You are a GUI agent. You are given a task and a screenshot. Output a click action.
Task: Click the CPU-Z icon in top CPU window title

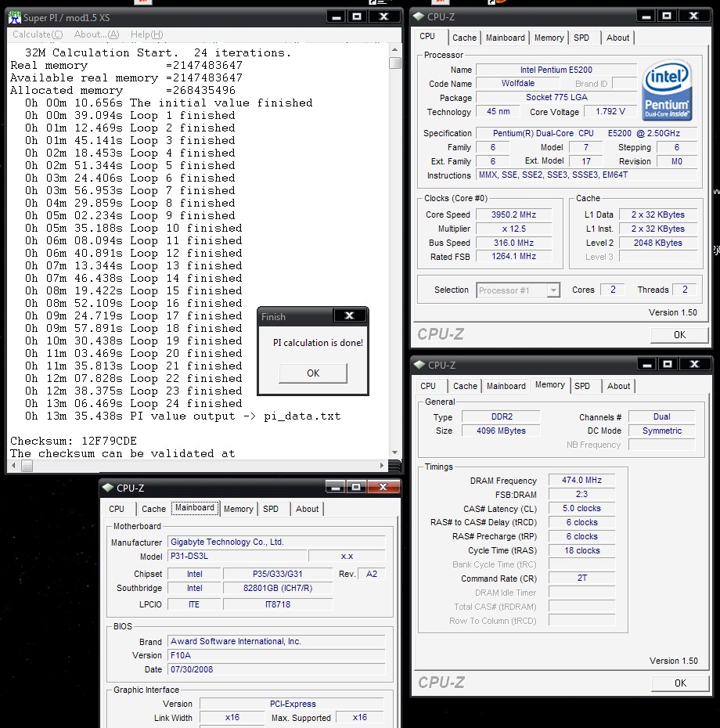coord(419,16)
